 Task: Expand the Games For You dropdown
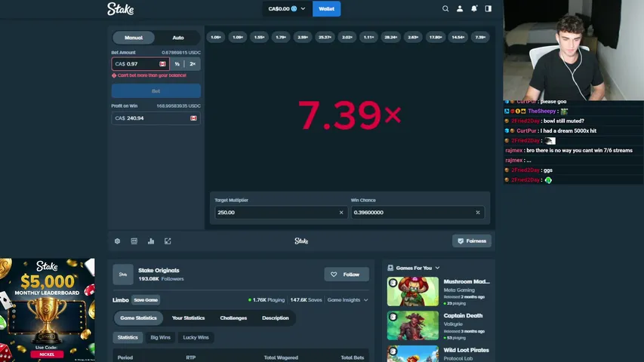(437, 268)
